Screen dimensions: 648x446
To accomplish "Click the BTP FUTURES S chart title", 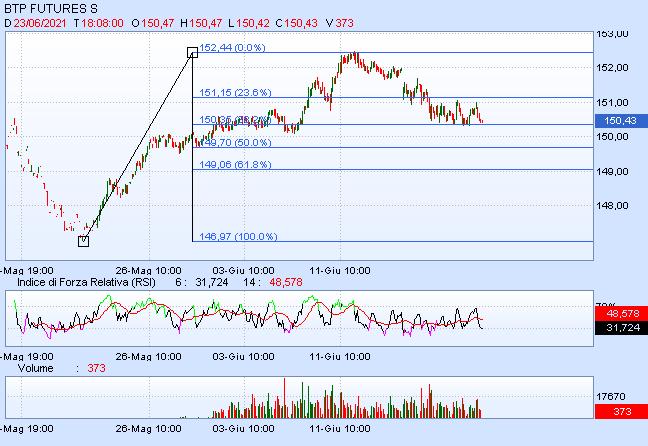I will pos(51,9).
